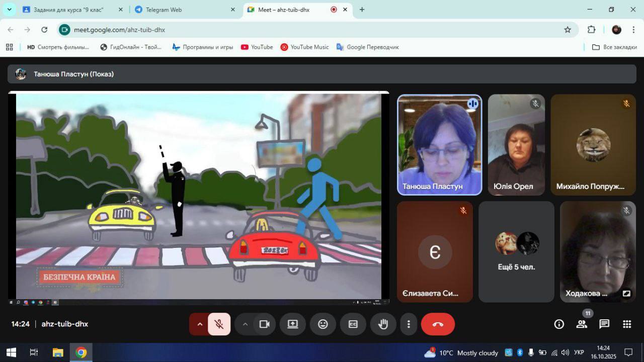Open File Explorer from the taskbar
The width and height of the screenshot is (644, 362).
(58, 352)
